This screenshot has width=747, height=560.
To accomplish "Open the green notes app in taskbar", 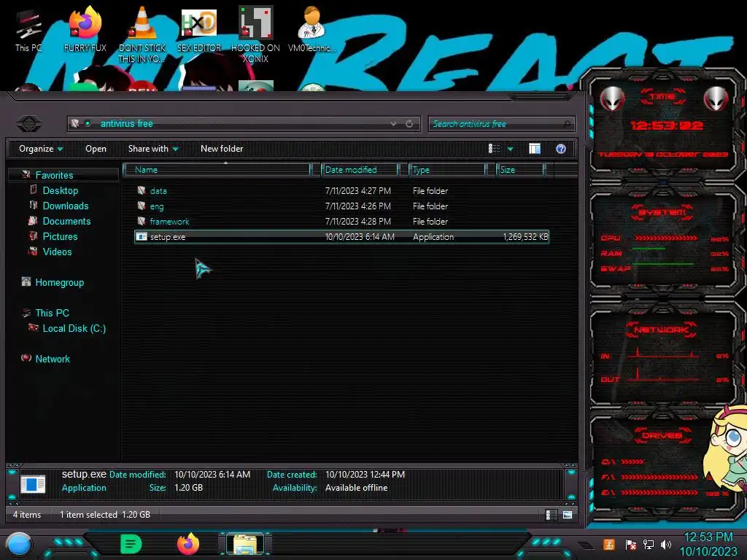I will tap(131, 544).
